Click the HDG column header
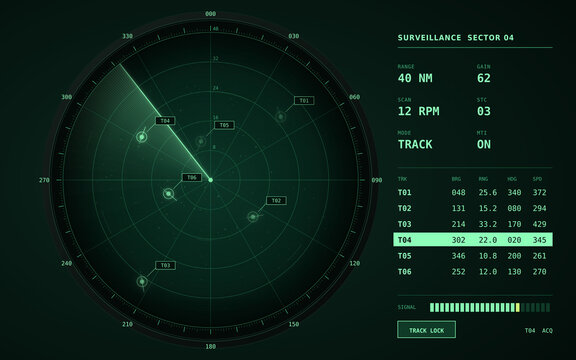 pyautogui.click(x=512, y=179)
